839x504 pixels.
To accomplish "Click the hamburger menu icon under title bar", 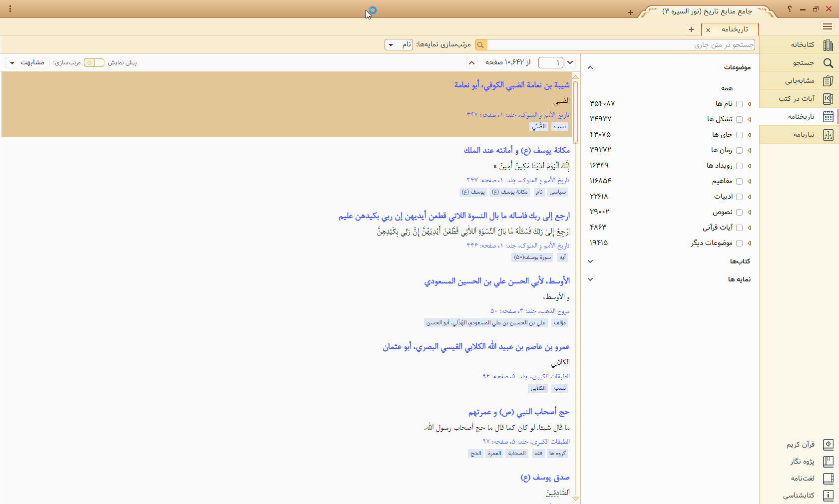I will [828, 27].
